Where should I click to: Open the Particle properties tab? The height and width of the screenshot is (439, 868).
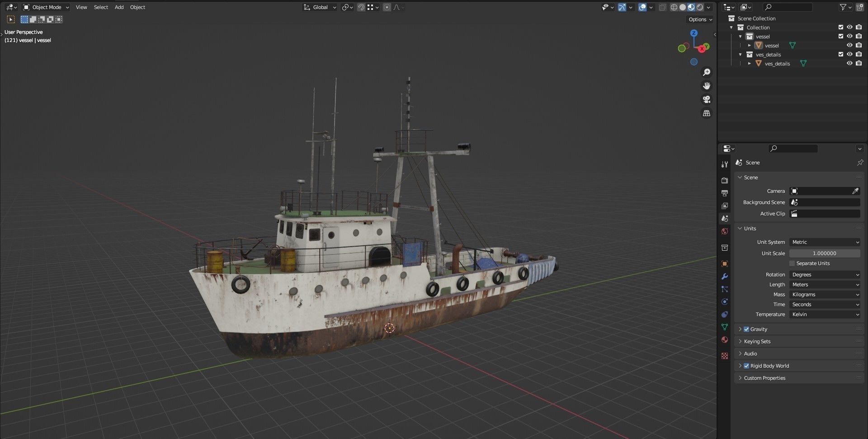tap(725, 289)
